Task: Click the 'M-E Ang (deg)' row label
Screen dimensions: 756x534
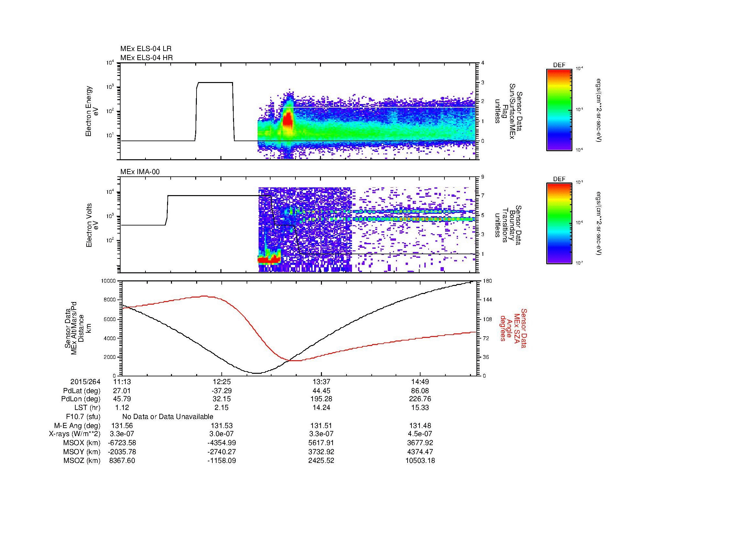Action: tap(77, 426)
